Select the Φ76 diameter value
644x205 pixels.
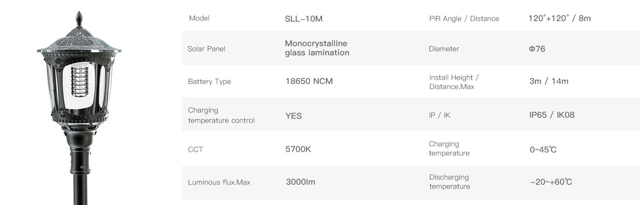click(x=537, y=49)
